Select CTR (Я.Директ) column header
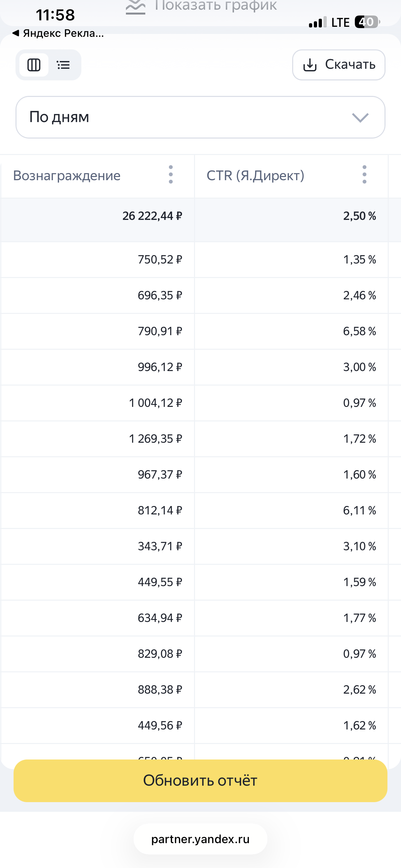This screenshot has width=401, height=868. pos(255,176)
